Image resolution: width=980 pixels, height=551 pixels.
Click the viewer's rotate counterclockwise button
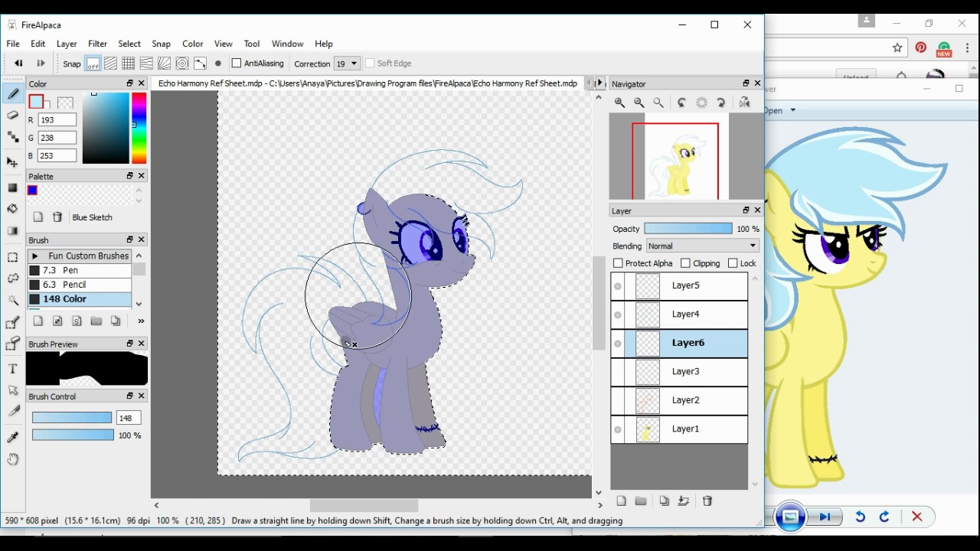[x=860, y=517]
